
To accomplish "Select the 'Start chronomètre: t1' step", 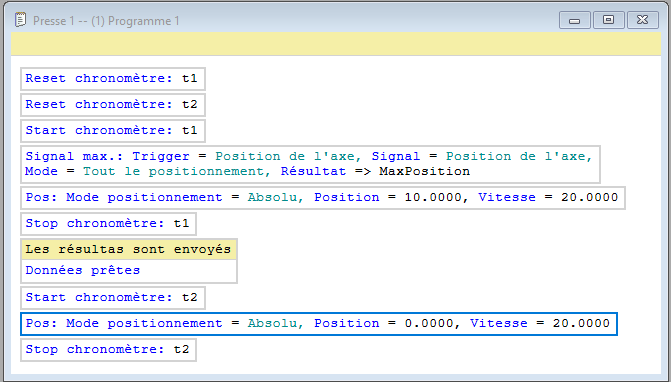I will click(113, 131).
